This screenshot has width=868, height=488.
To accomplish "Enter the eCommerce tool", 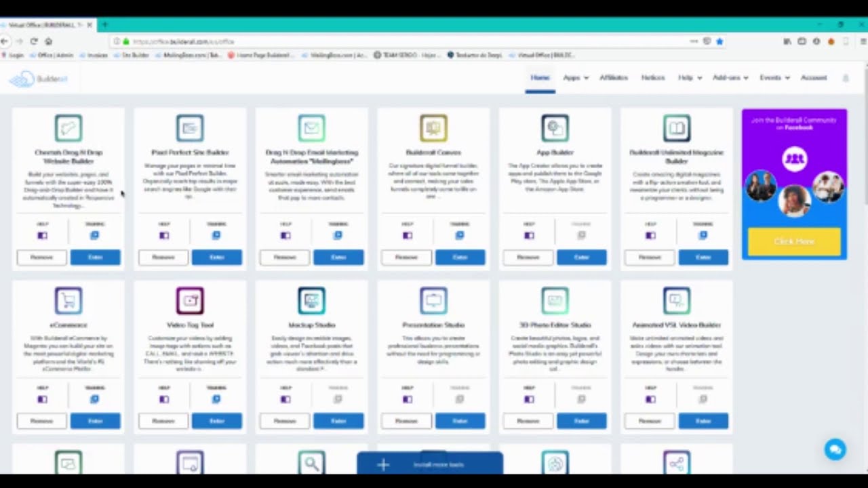I will [x=95, y=421].
